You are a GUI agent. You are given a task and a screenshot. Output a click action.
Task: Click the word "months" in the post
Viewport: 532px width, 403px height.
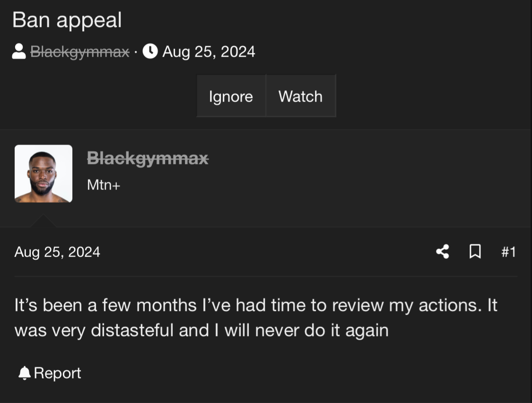(166, 305)
